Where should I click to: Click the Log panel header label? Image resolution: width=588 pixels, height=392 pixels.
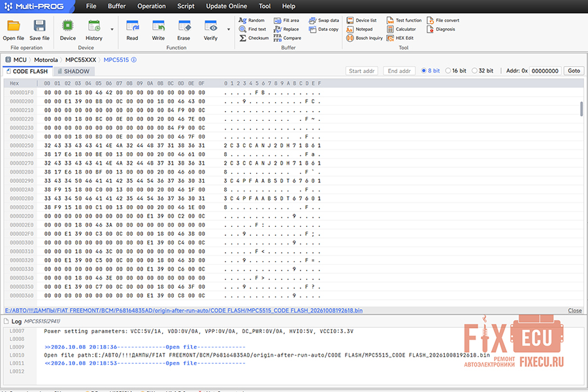[16, 321]
